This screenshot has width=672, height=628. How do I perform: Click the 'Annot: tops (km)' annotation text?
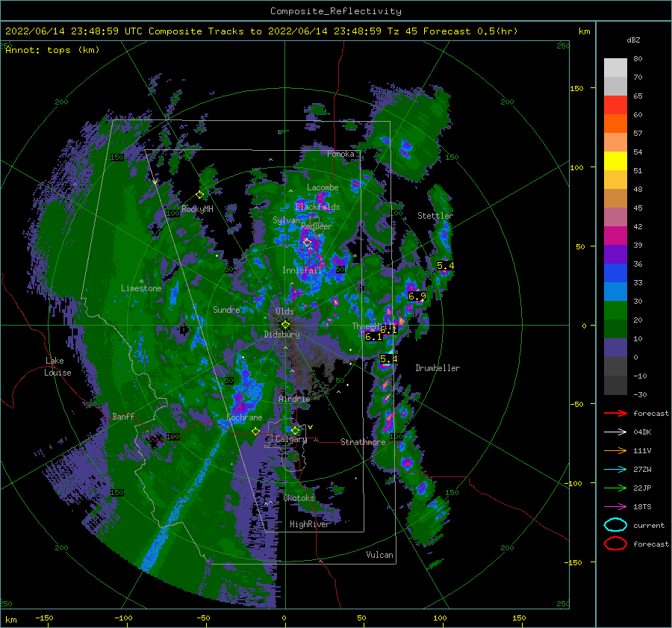coord(52,50)
